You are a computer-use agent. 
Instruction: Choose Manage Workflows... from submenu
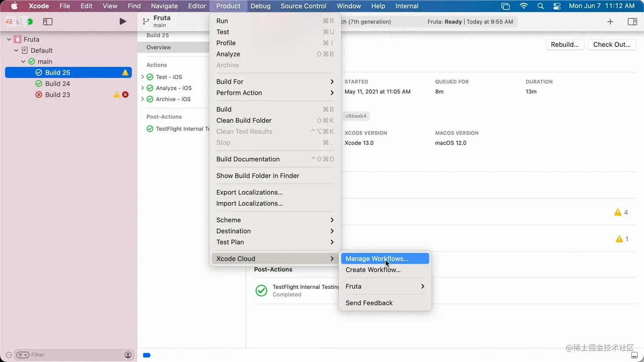385,259
